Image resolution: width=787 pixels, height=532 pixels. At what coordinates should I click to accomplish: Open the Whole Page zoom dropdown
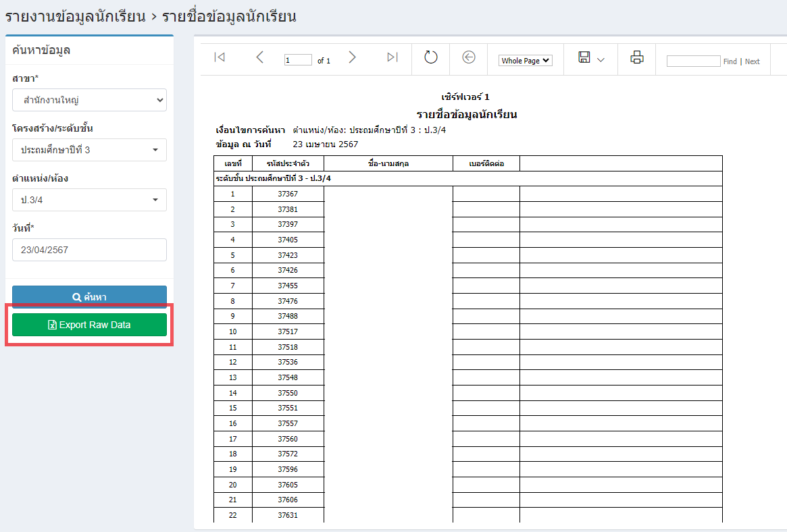point(525,61)
